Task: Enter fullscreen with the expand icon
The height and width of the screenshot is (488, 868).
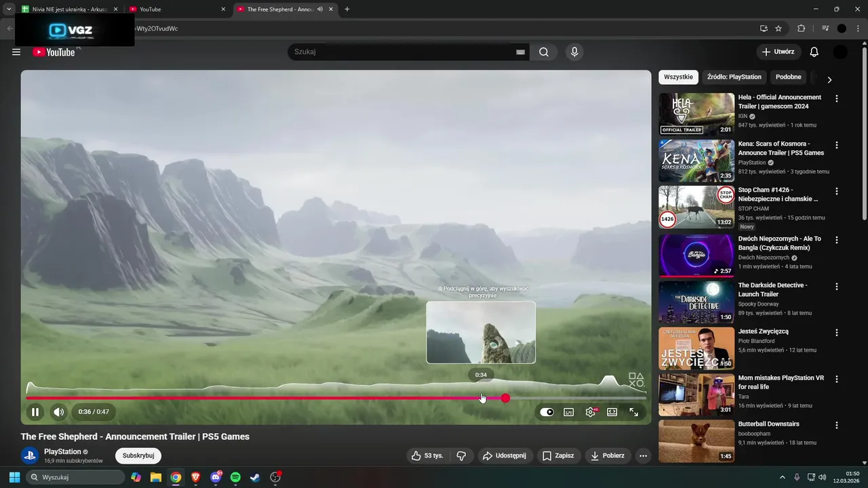Action: click(x=634, y=412)
